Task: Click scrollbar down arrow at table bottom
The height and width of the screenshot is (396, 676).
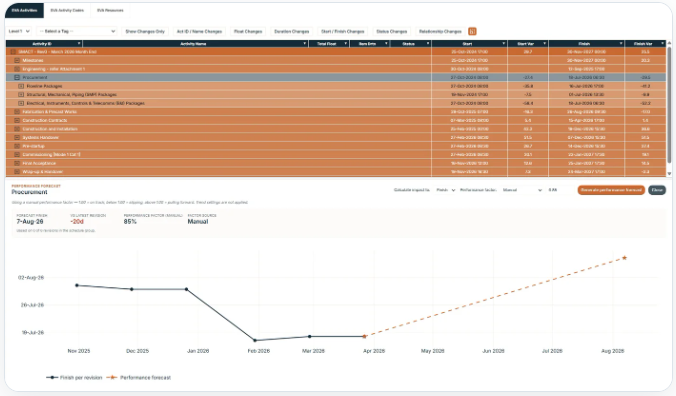Action: 669,174
